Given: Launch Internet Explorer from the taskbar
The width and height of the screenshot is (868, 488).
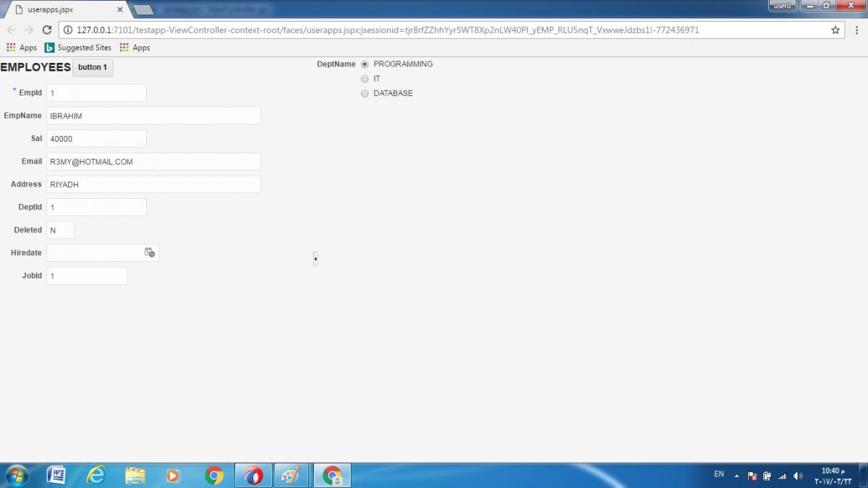Looking at the screenshot, I should 95,475.
